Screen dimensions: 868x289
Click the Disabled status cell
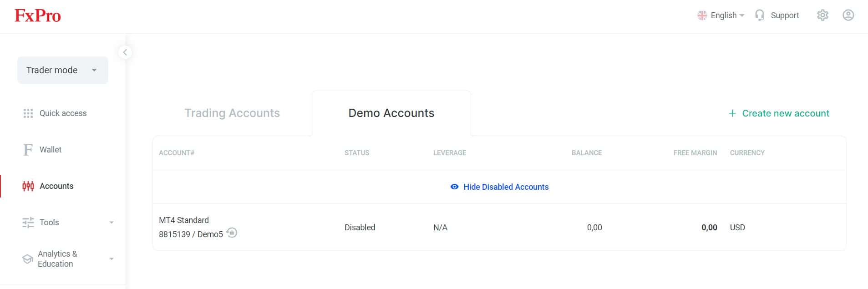(x=360, y=228)
